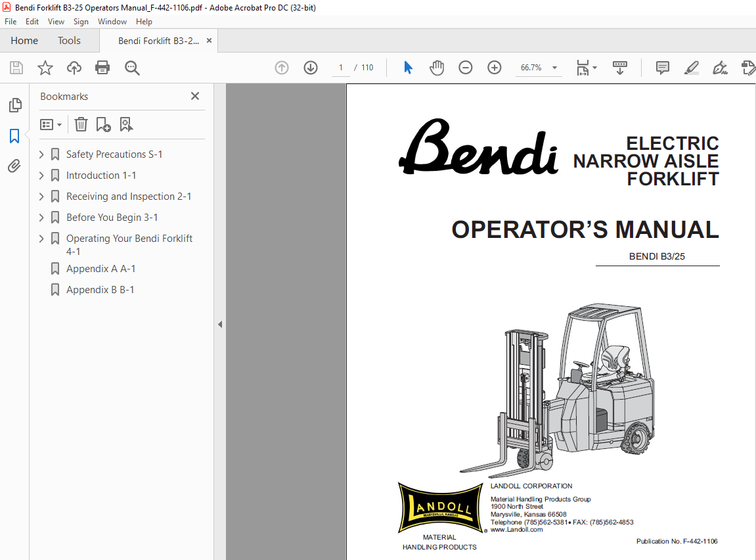Open Page Thumbnails side panel

coord(15,105)
